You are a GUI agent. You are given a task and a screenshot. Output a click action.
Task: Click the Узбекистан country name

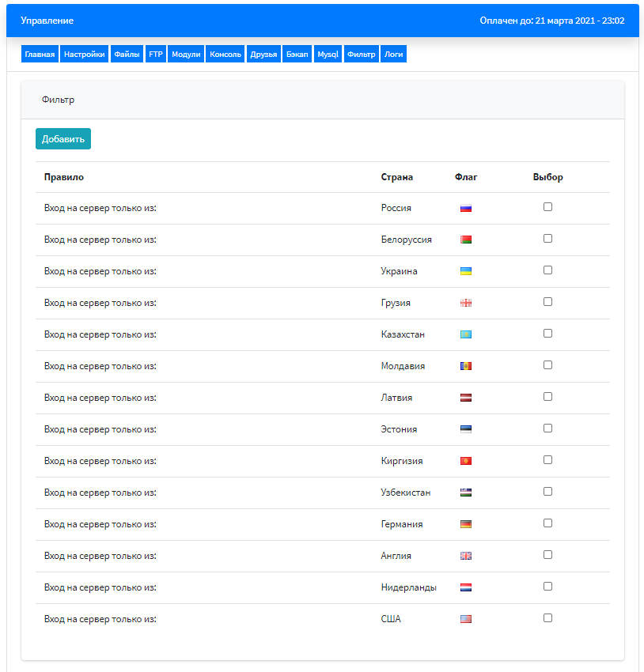tap(406, 493)
